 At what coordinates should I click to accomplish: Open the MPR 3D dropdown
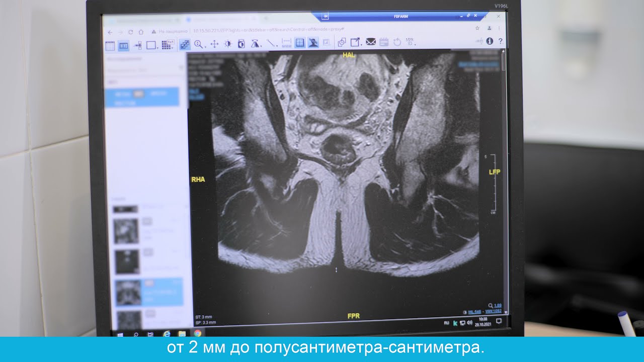(411, 42)
